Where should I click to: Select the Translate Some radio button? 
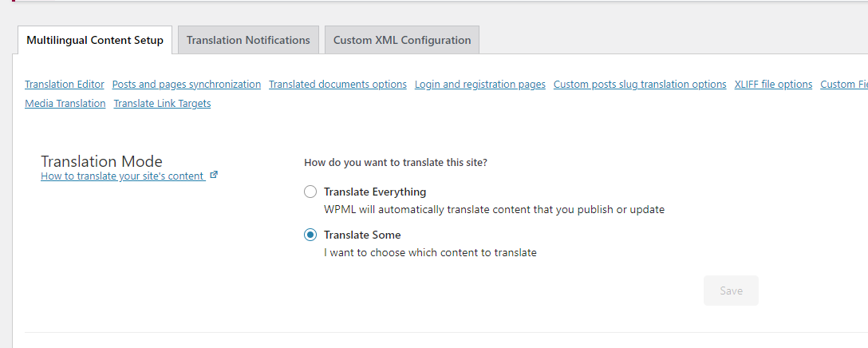coord(310,235)
